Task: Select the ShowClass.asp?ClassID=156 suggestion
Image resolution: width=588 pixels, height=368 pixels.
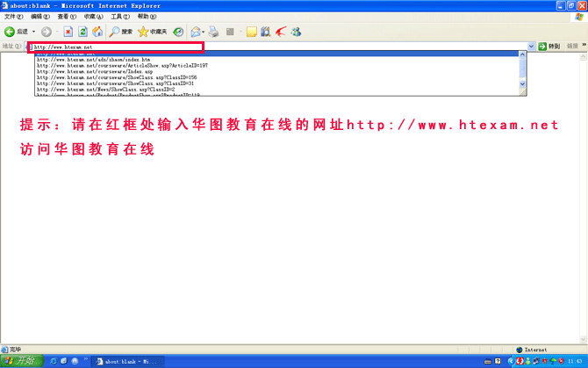Action: (x=276, y=77)
